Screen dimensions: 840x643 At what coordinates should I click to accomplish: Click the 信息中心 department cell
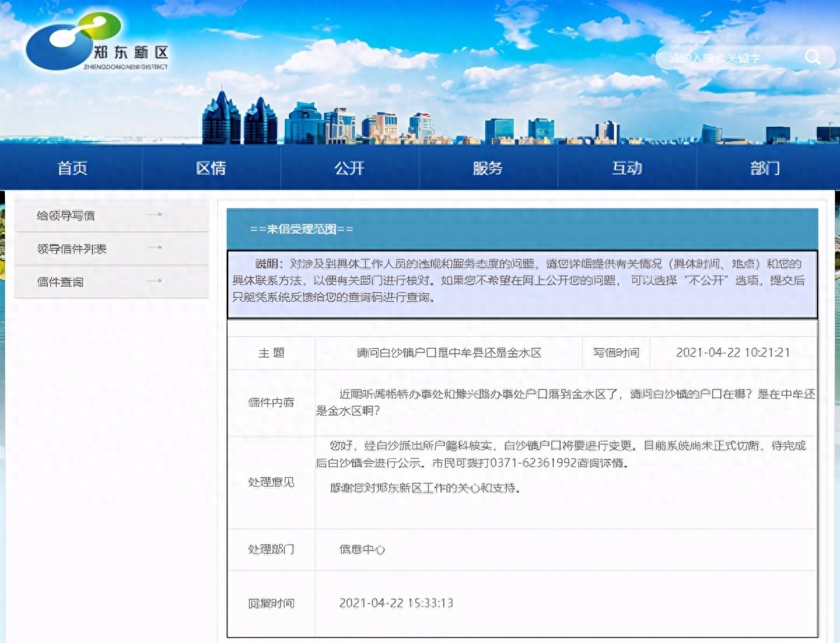click(362, 550)
